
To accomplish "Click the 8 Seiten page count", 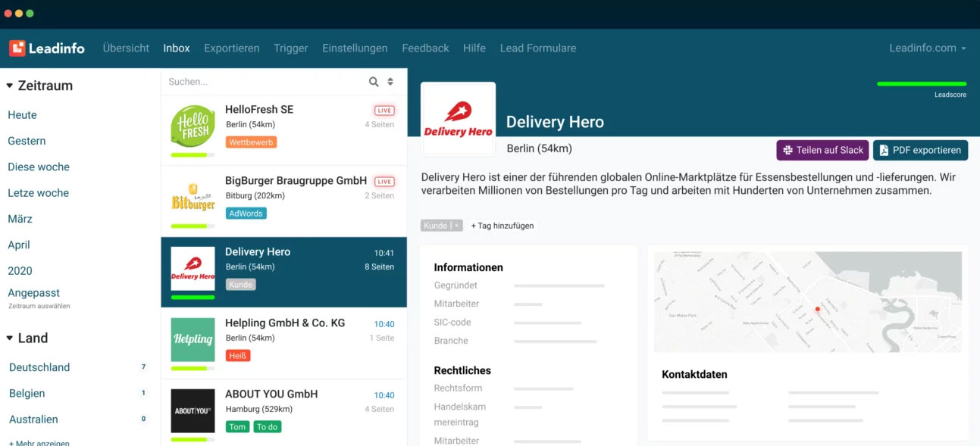I will (379, 267).
